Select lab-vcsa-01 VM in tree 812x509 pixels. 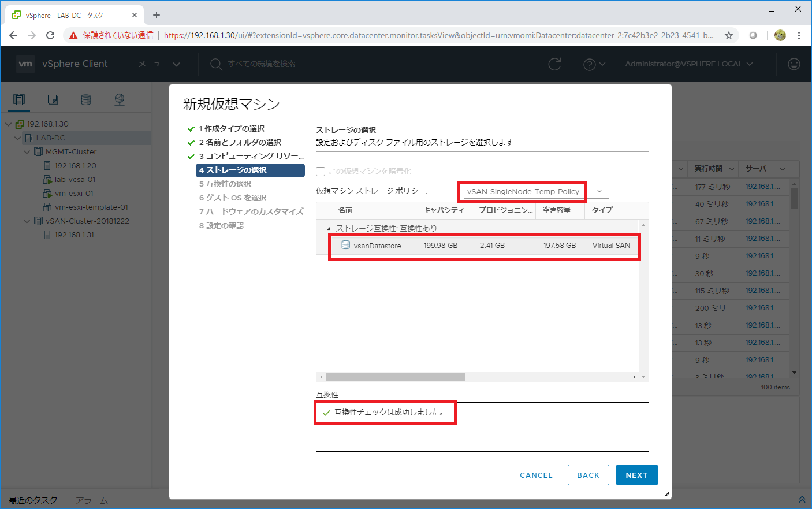pos(75,179)
